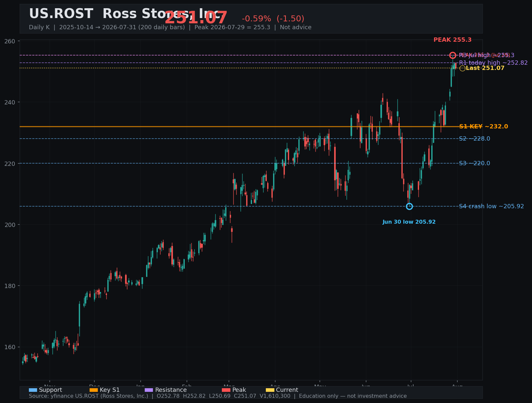Click the 200 y-axis tick label

coord(10,225)
